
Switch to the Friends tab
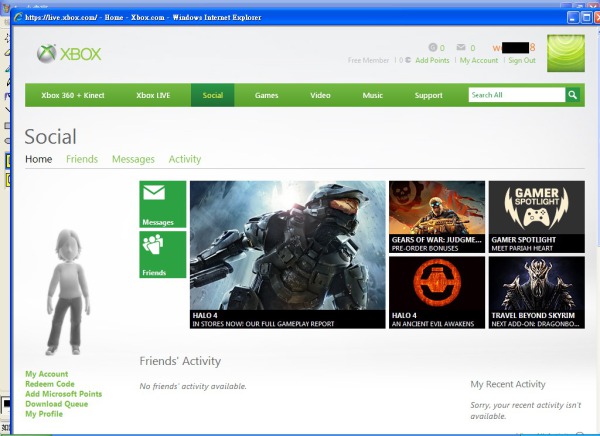82,159
